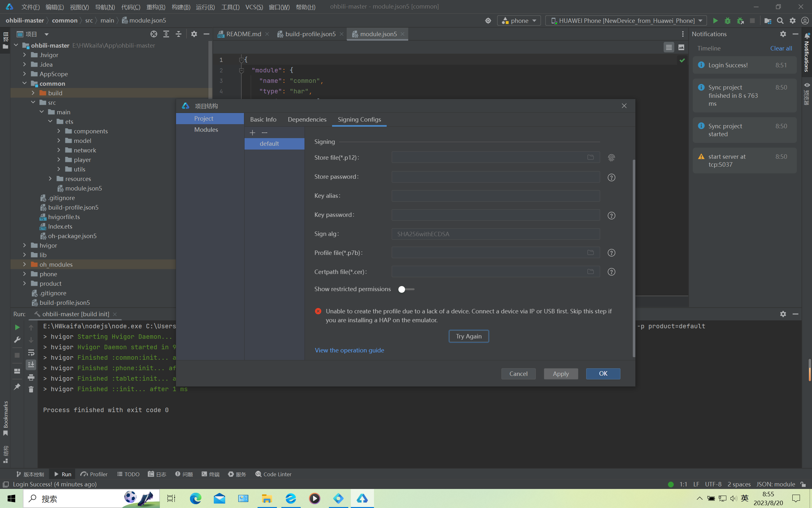Click fingerprint icon next to Store file
Screen dimensions: 812x508
click(x=611, y=157)
